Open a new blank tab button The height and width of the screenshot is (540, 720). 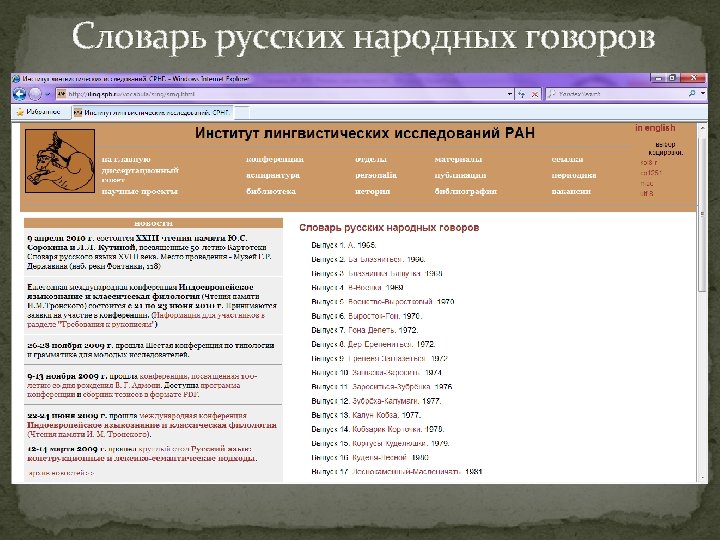242,112
